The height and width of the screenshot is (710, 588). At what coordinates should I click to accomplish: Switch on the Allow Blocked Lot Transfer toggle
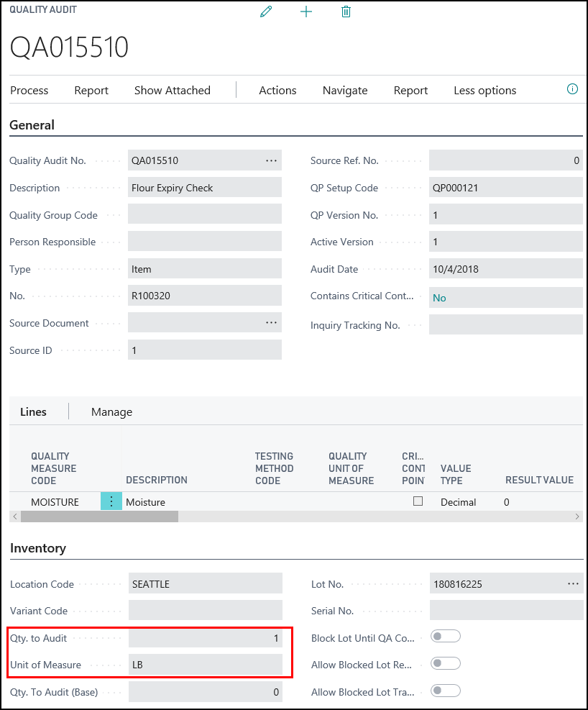click(x=446, y=691)
